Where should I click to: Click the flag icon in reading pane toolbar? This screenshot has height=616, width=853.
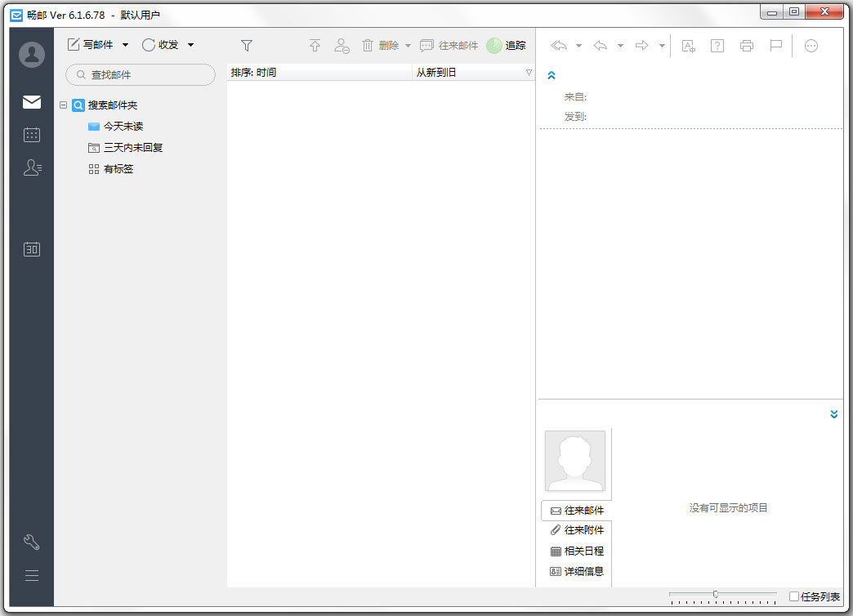(775, 46)
